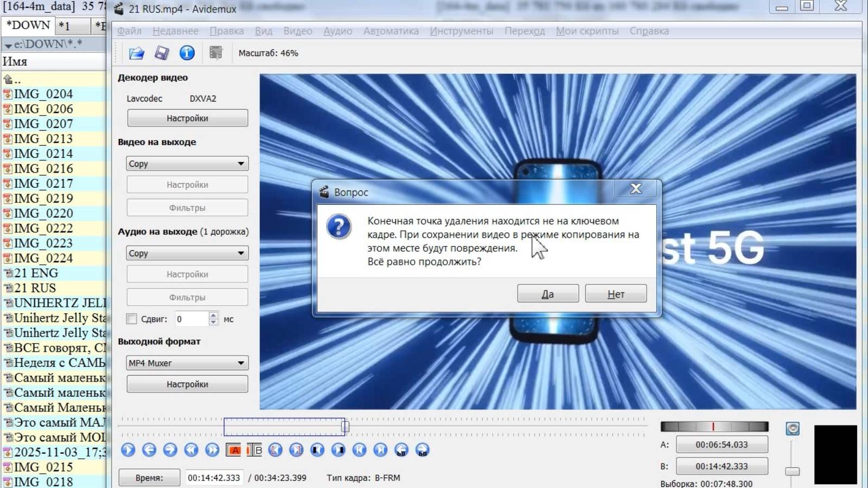Go to the previous frame with left arrow
The height and width of the screenshot is (488, 868).
coord(149,450)
